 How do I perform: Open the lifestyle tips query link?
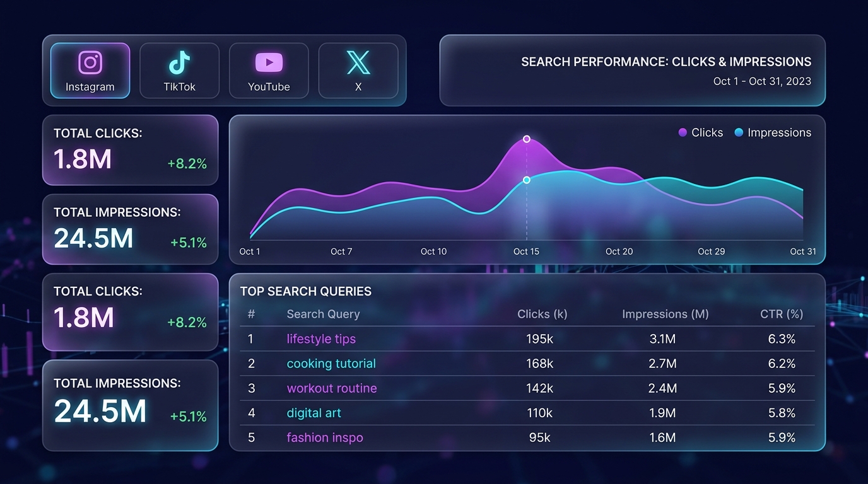pyautogui.click(x=321, y=339)
